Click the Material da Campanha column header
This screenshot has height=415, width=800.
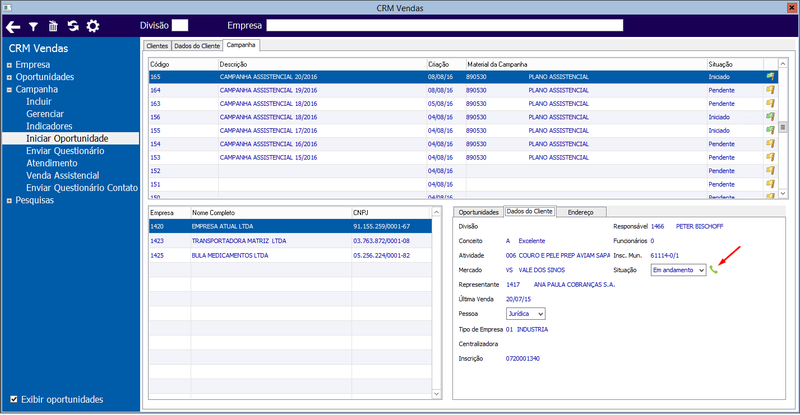tap(586, 64)
